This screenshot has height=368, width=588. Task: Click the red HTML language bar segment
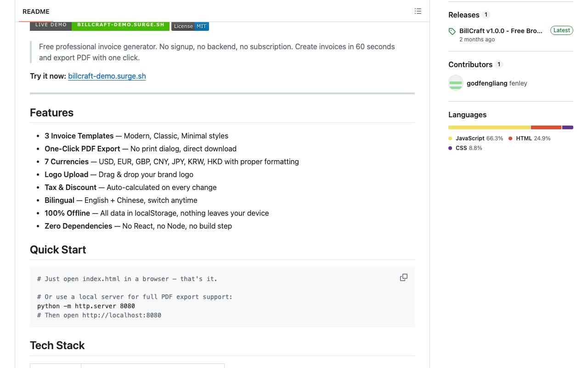point(546,127)
